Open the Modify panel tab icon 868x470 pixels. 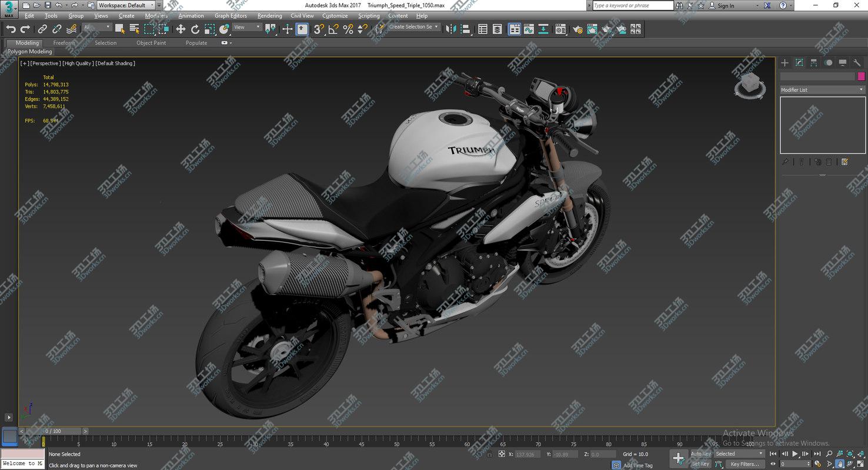pyautogui.click(x=799, y=63)
